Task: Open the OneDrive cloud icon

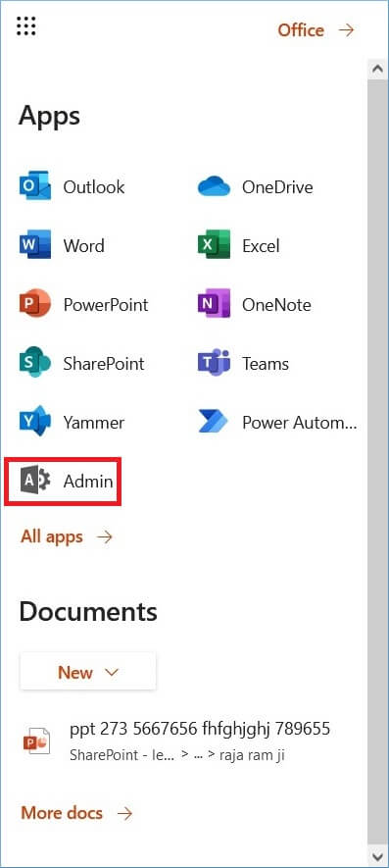Action: tap(214, 186)
